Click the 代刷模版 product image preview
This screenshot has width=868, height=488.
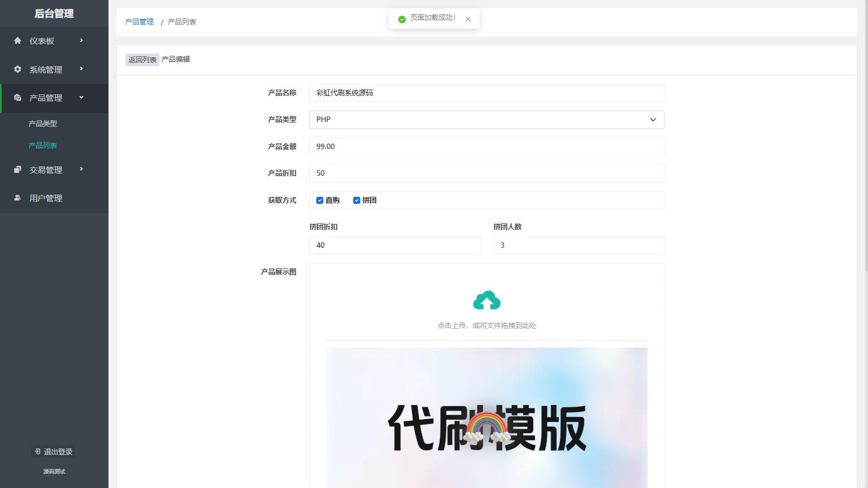click(x=487, y=418)
